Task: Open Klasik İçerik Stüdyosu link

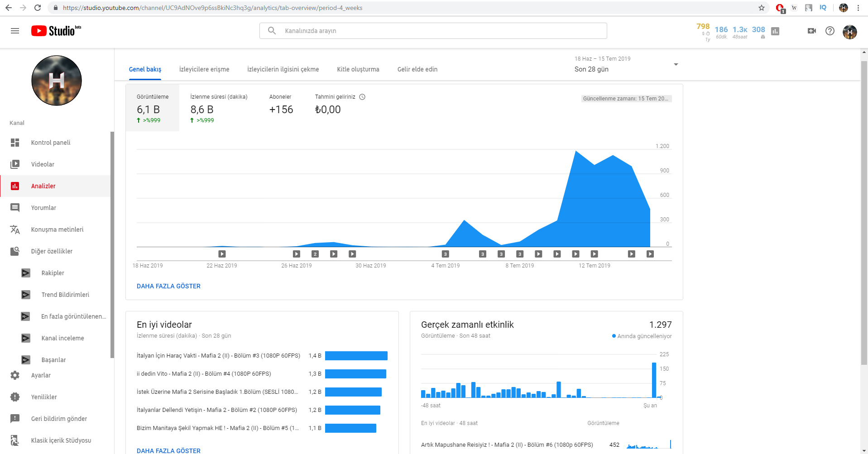Action: (x=61, y=440)
